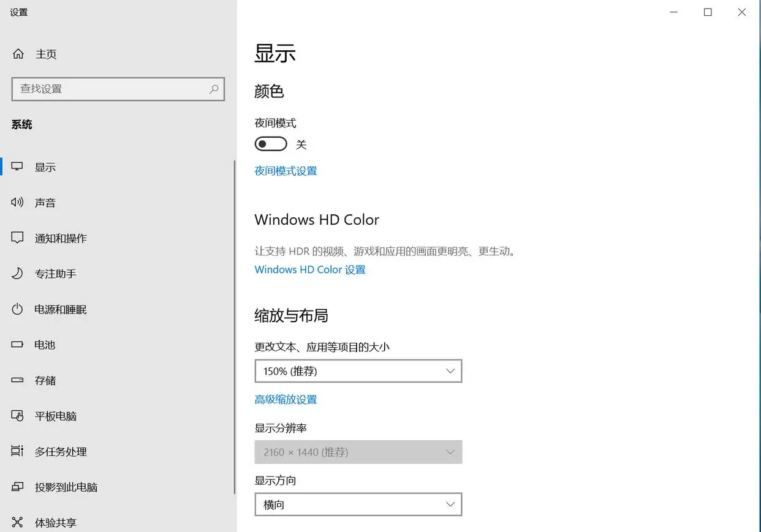The height and width of the screenshot is (532, 761).
Task: Click the 专注助手 moon icon
Action: coord(17,274)
